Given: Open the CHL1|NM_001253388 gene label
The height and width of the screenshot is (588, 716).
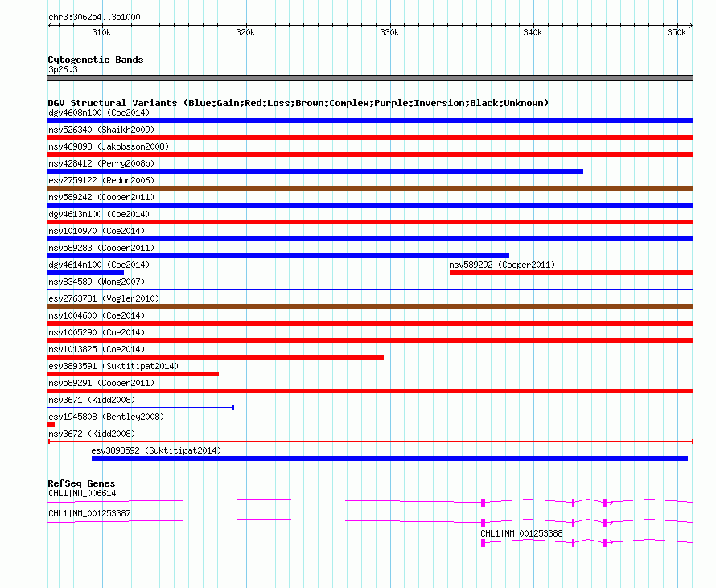Looking at the screenshot, I should 521,533.
